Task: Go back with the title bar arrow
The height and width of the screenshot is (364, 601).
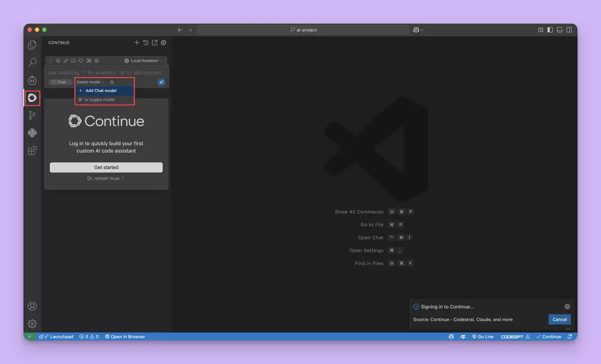Action: click(180, 30)
